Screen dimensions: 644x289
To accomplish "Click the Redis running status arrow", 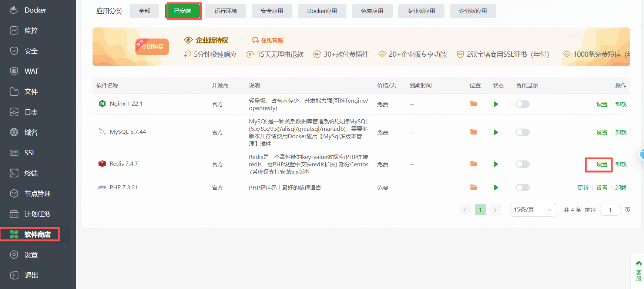I will point(496,164).
